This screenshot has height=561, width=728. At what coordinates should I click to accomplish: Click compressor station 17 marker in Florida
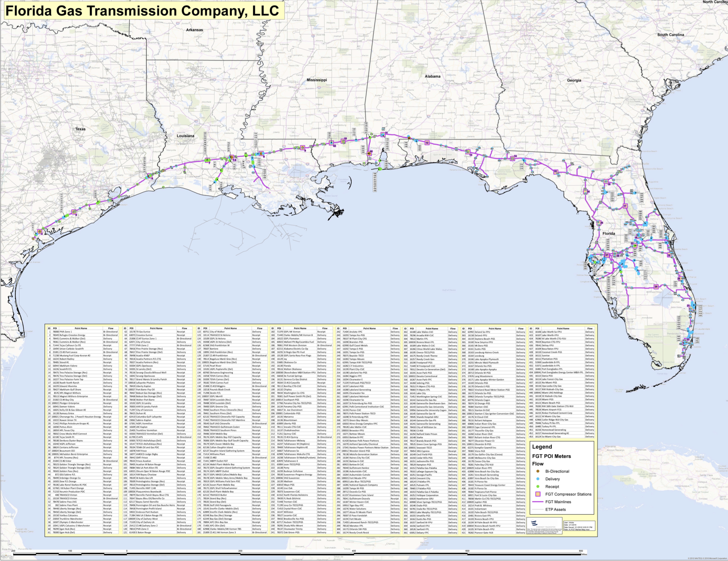tap(625, 206)
